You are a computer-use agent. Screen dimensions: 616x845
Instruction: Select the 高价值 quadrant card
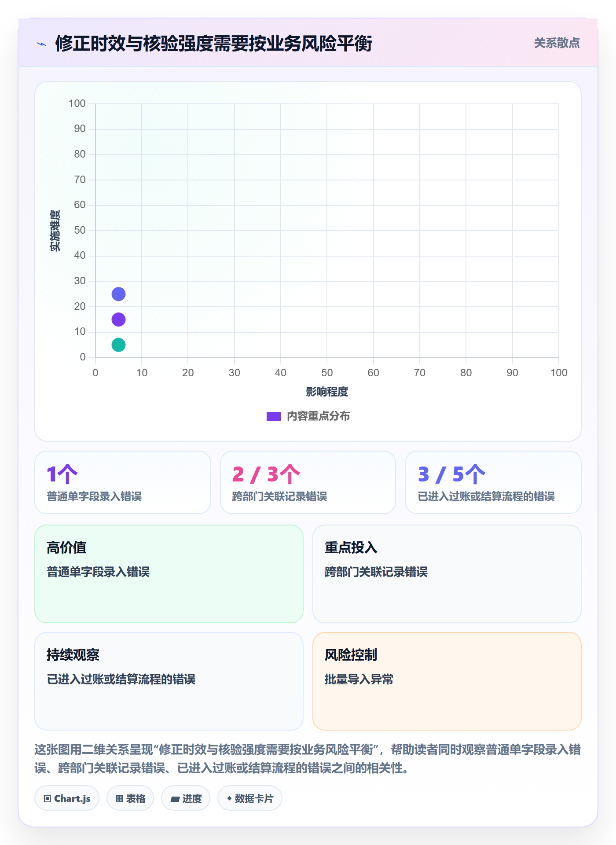coord(169,574)
